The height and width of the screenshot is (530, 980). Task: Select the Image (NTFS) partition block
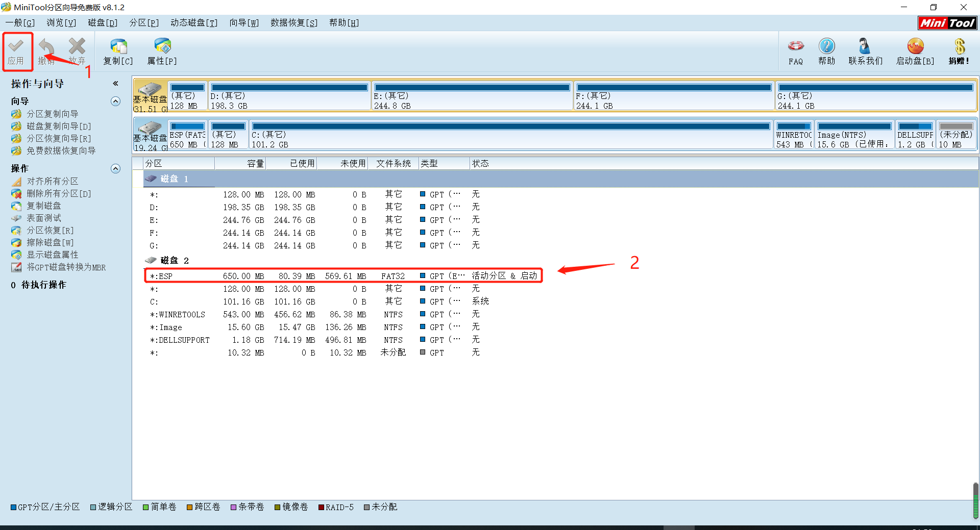pos(855,135)
